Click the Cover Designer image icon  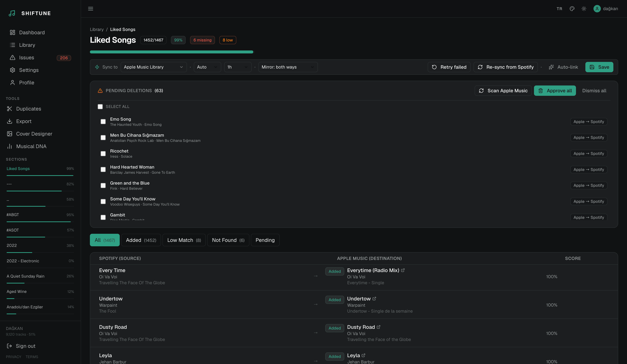tap(9, 134)
